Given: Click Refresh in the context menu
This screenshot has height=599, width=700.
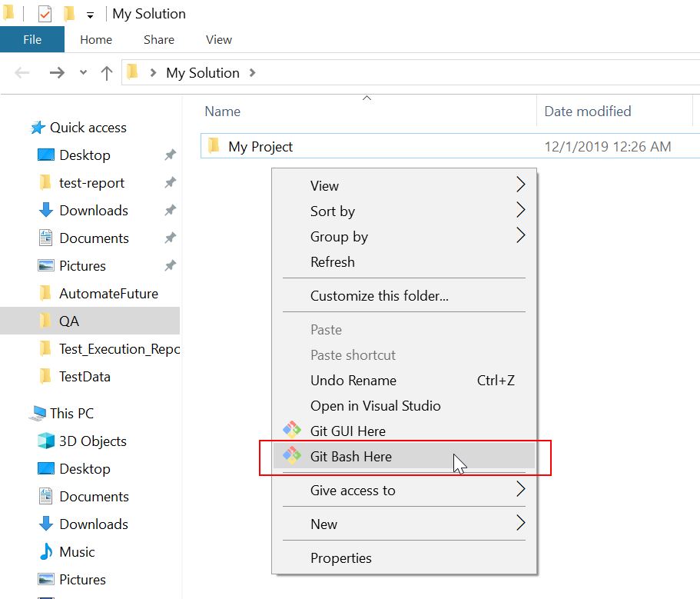Looking at the screenshot, I should coord(333,261).
